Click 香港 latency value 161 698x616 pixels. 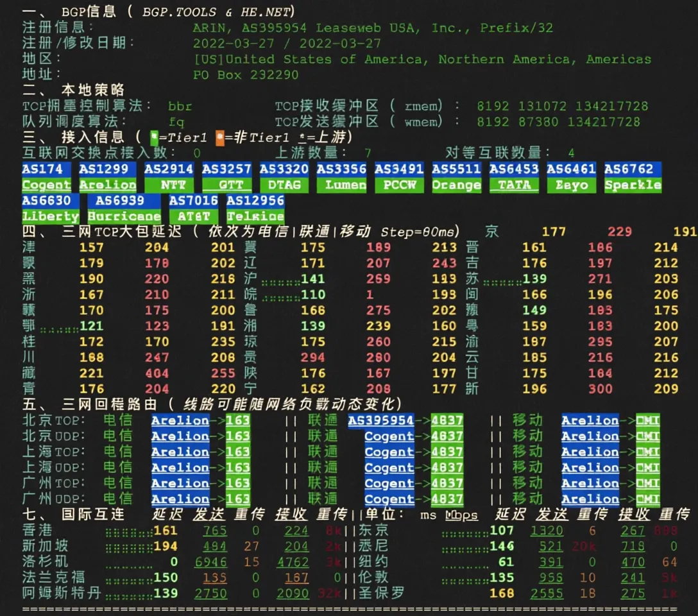(165, 531)
